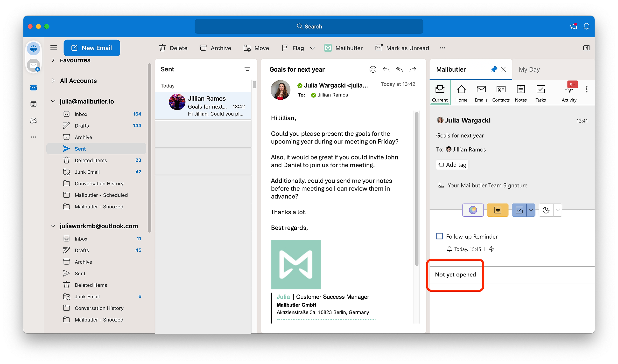Click the Add tag button
The image size is (618, 364).
pos(452,165)
